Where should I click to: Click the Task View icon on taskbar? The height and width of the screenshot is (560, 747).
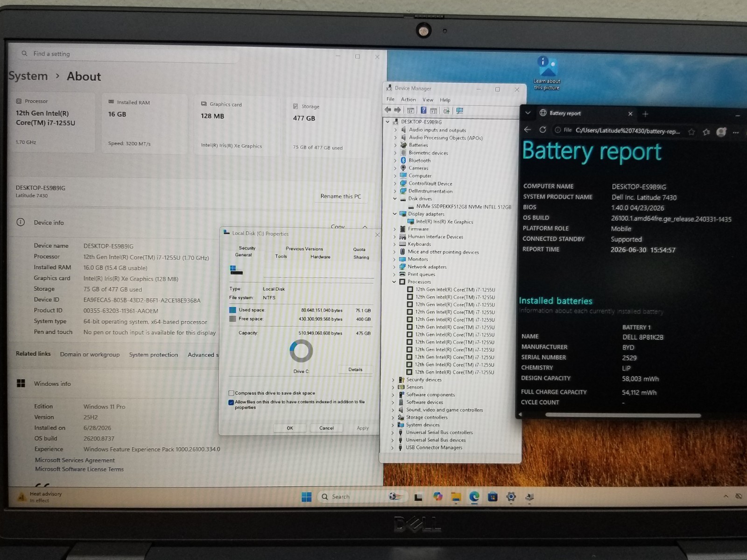pos(419,497)
